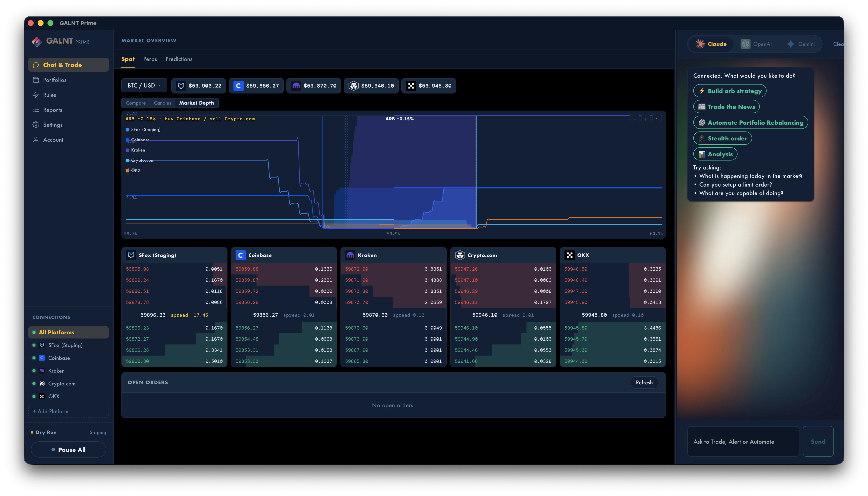Click the OKX legend color swatch
868x496 pixels.
127,171
